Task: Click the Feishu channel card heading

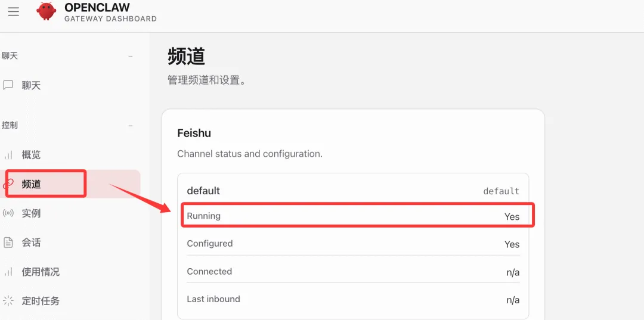Action: (x=194, y=133)
